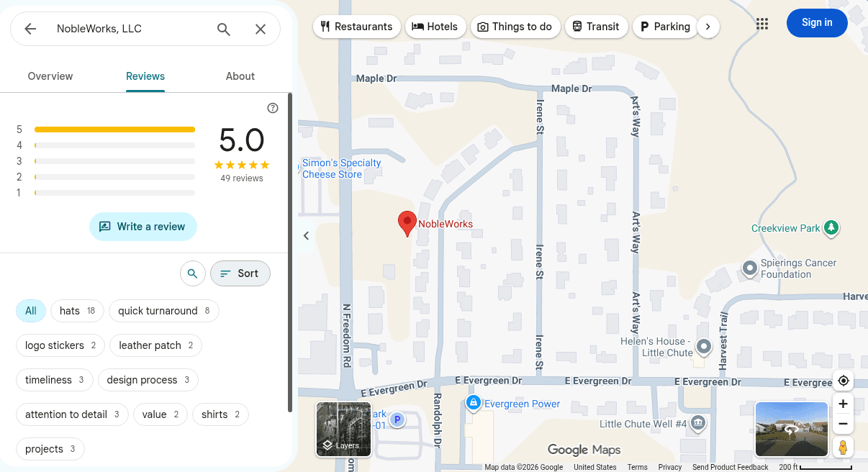The width and height of the screenshot is (868, 472).
Task: Click the United States region link
Action: coord(595,467)
